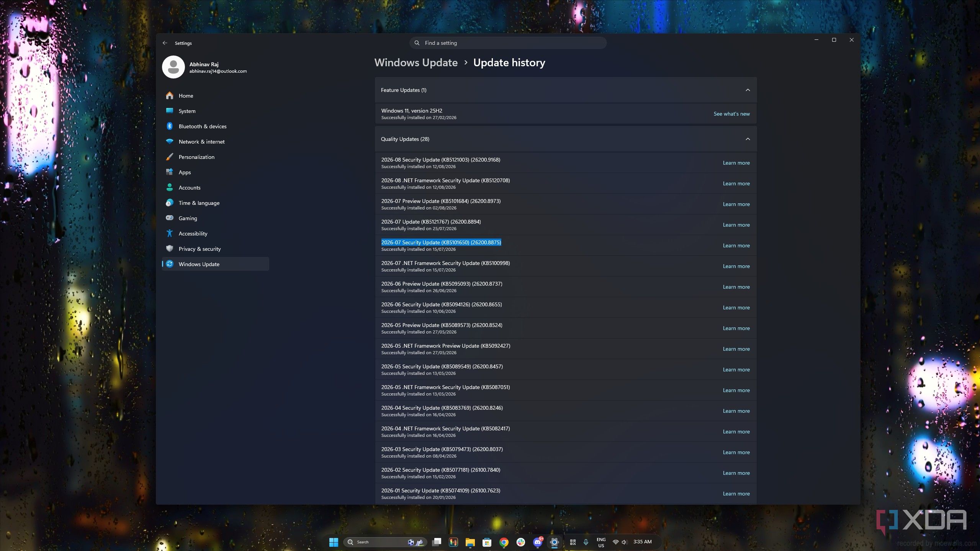
Task: Learn more about KB5121767 update
Action: [x=736, y=225]
